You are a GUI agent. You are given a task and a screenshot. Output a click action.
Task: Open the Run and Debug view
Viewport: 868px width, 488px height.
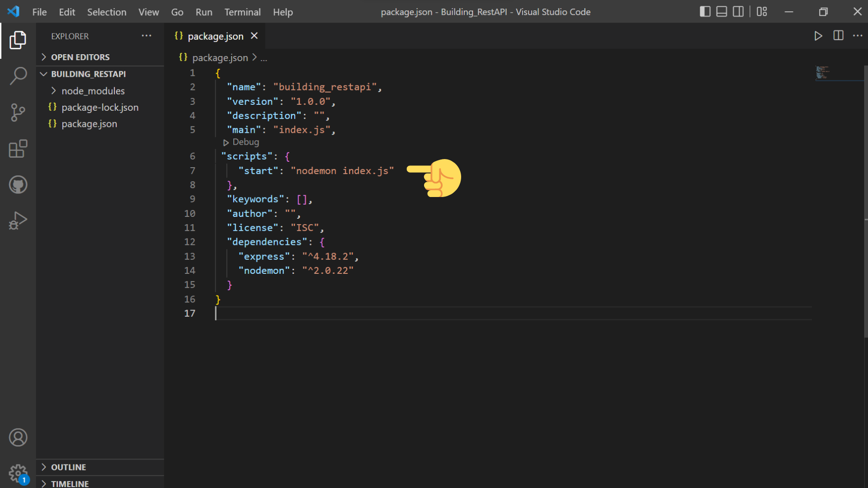click(x=18, y=221)
